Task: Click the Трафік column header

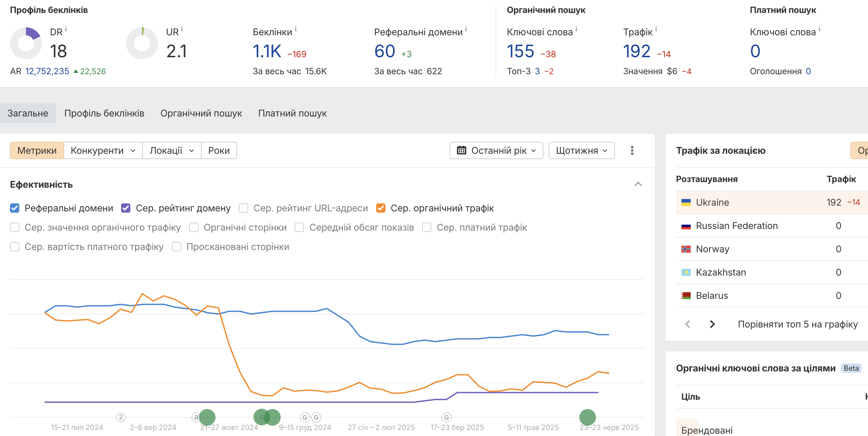Action: 841,179
